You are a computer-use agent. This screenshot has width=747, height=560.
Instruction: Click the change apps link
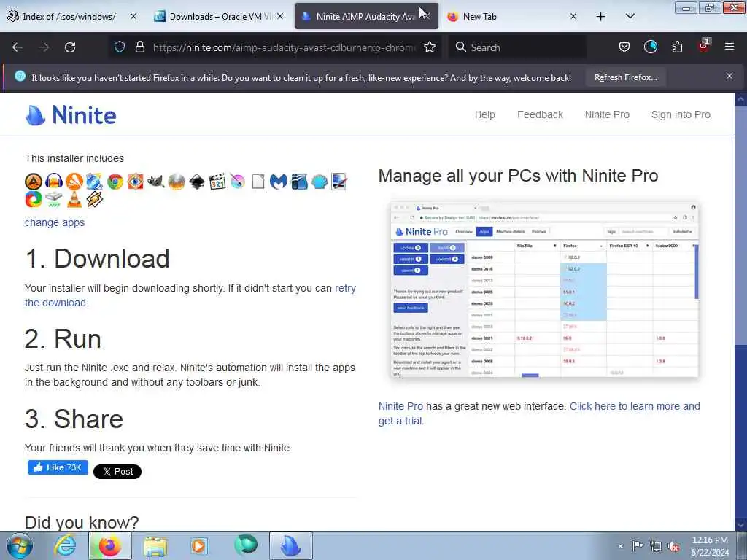tap(55, 222)
